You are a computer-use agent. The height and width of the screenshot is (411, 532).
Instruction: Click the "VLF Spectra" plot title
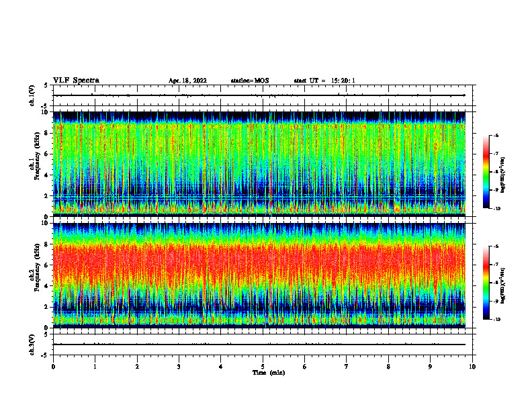(x=76, y=81)
